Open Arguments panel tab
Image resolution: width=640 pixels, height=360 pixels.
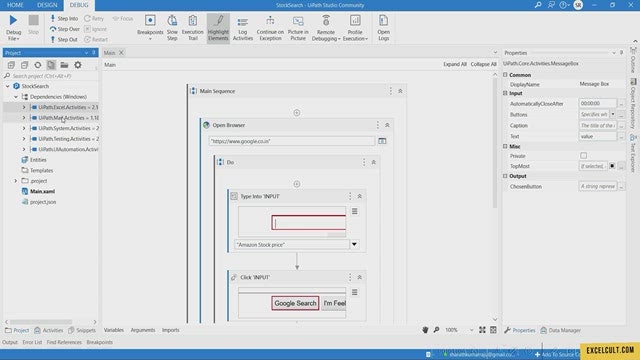143,330
